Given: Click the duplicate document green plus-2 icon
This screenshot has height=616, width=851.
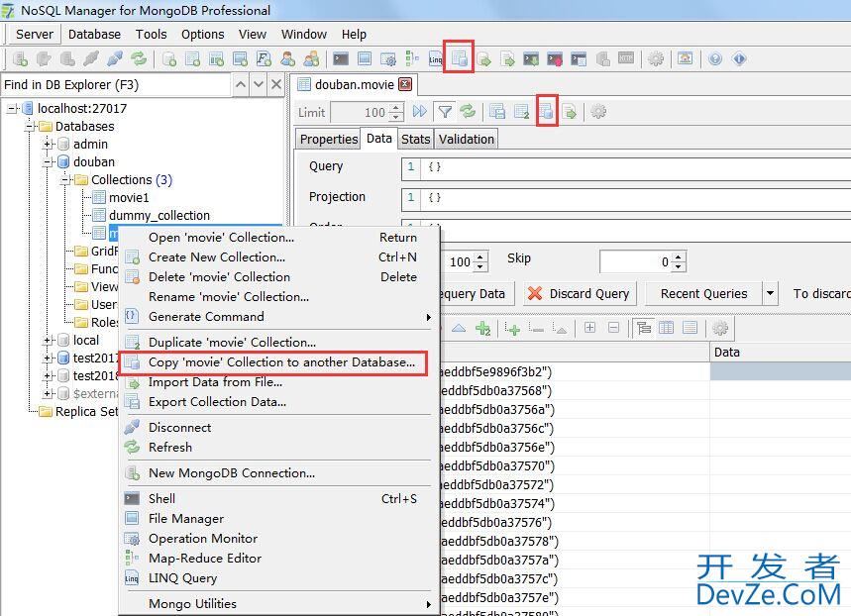Looking at the screenshot, I should (x=482, y=328).
